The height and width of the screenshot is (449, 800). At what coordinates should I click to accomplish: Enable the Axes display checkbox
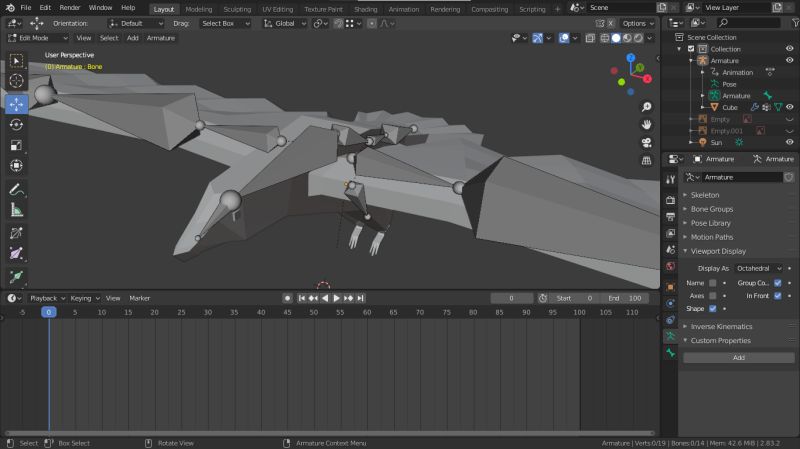click(x=713, y=295)
